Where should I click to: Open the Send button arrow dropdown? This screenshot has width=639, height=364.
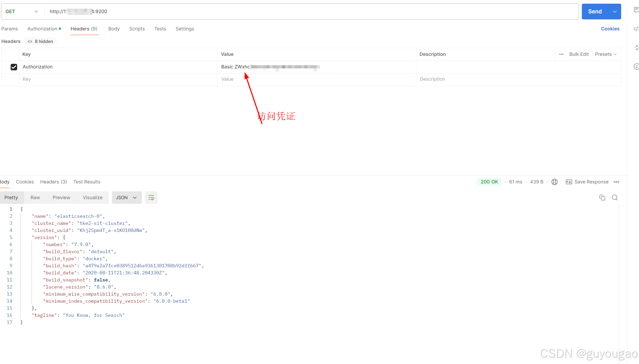click(615, 12)
